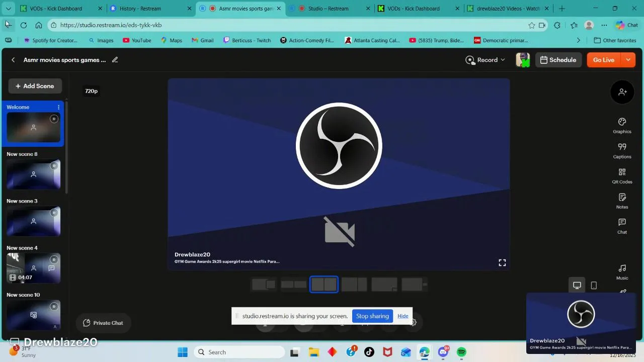
Task: Click Stop sharing
Action: pyautogui.click(x=372, y=316)
